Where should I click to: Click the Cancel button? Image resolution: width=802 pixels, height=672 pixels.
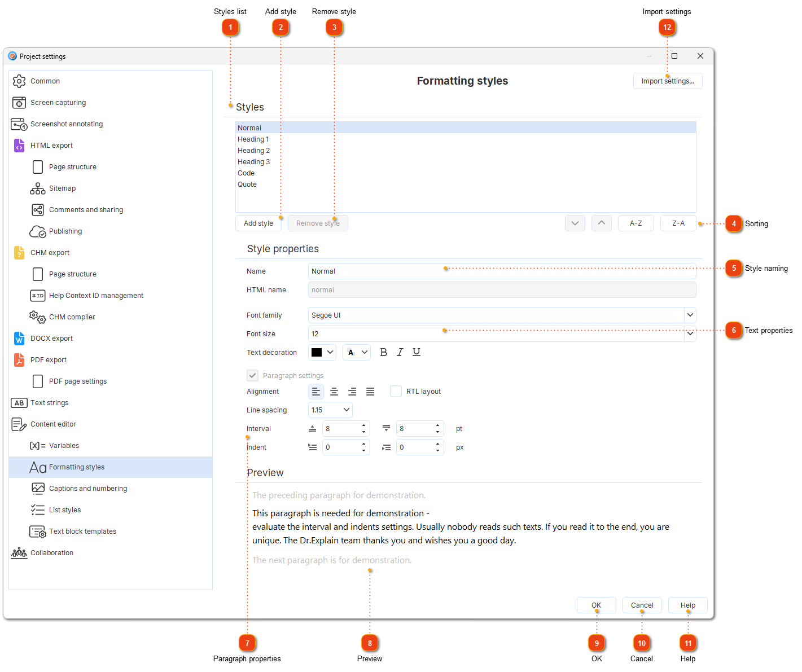click(642, 605)
